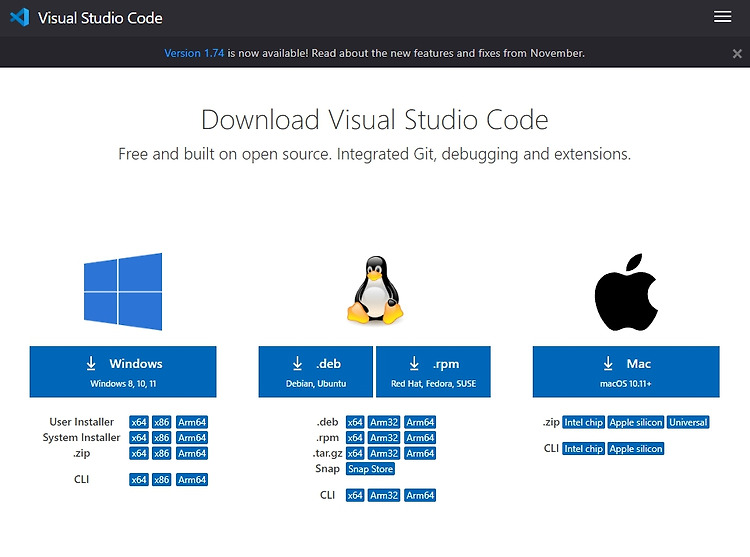Open the hamburger navigation menu
Screen dimensions: 750x557
click(722, 17)
